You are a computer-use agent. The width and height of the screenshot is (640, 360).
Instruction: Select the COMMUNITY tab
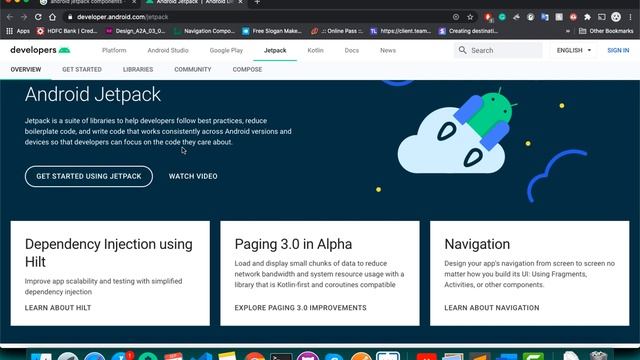click(193, 70)
